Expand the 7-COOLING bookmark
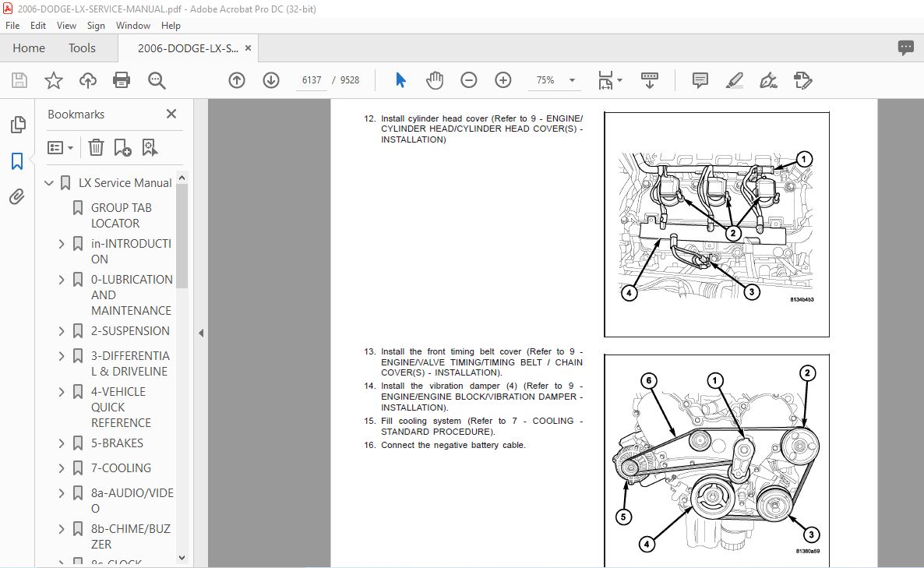This screenshot has width=924, height=568. 62,468
